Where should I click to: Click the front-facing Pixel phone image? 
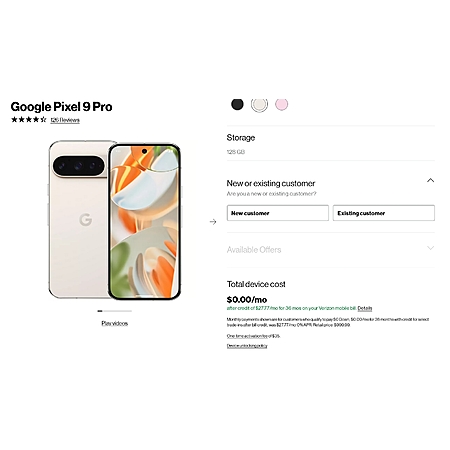pyautogui.click(x=144, y=222)
